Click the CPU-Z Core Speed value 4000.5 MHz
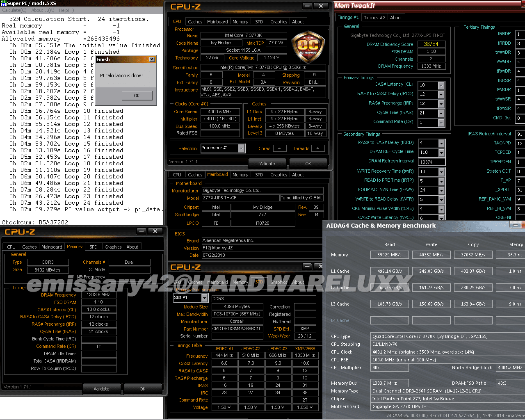 220,112
